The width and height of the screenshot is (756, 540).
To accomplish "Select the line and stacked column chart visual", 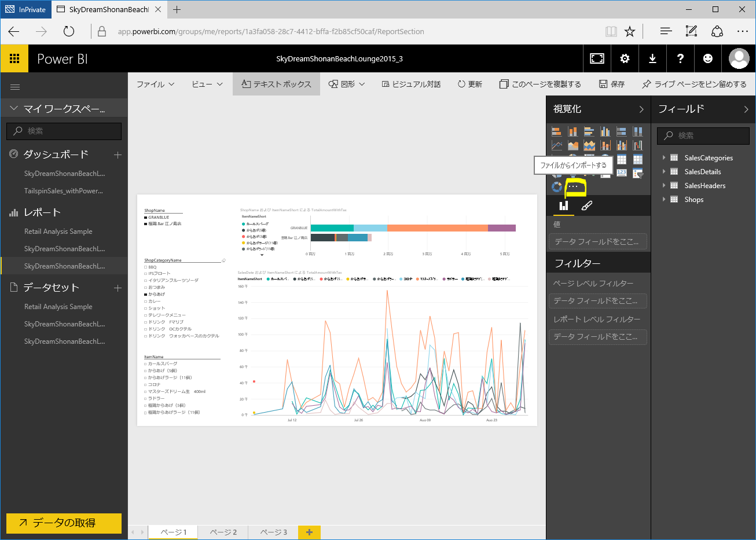I will tap(605, 145).
